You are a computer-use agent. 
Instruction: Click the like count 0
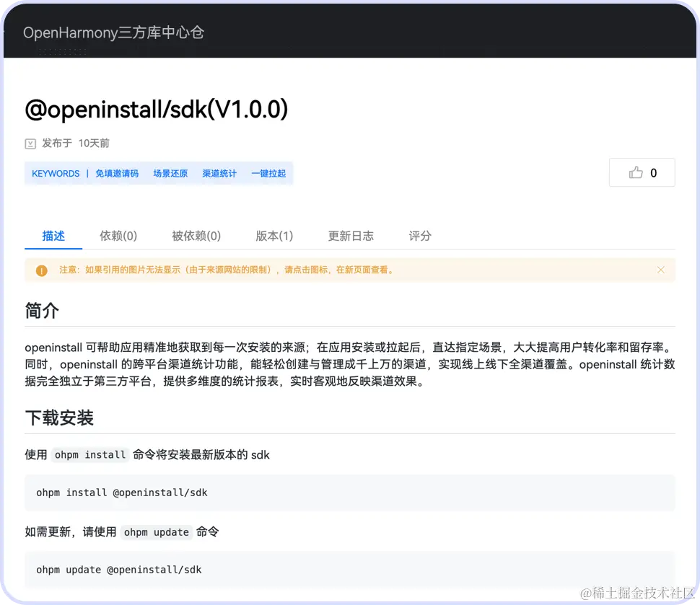point(654,173)
